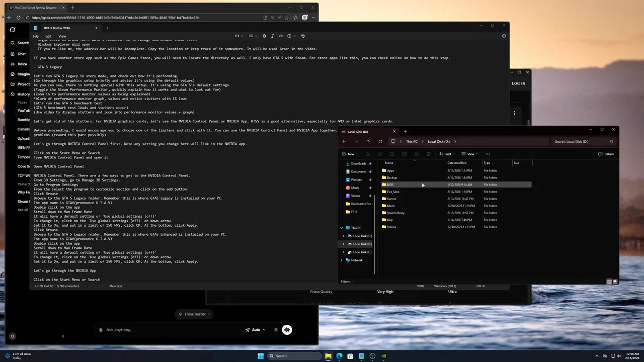This screenshot has height=362, width=644.
Task: Open NVIDIA app from the taskbar
Action: (384, 356)
